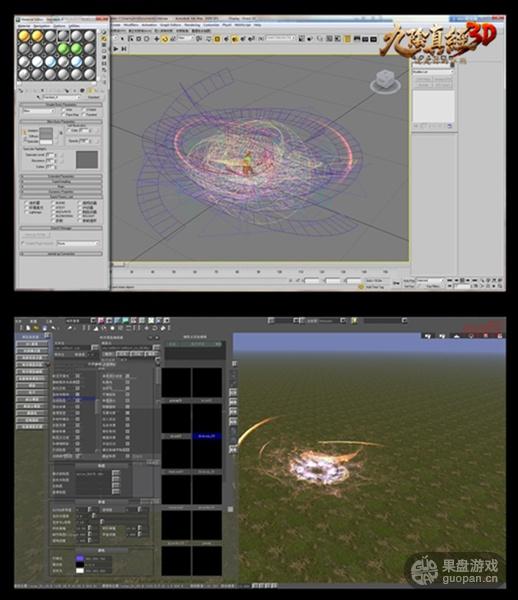This screenshot has height=600, width=518.
Task: Open Navigation menu in Material Editor
Action: (41, 26)
